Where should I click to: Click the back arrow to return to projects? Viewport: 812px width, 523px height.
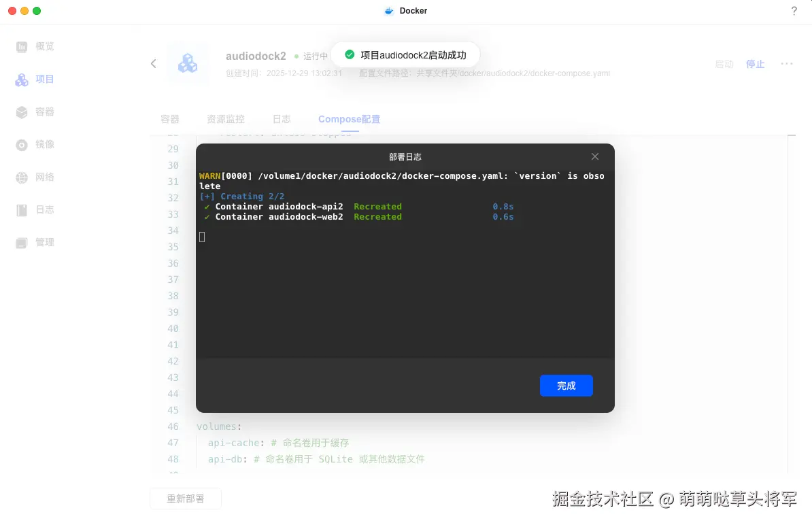(x=153, y=63)
